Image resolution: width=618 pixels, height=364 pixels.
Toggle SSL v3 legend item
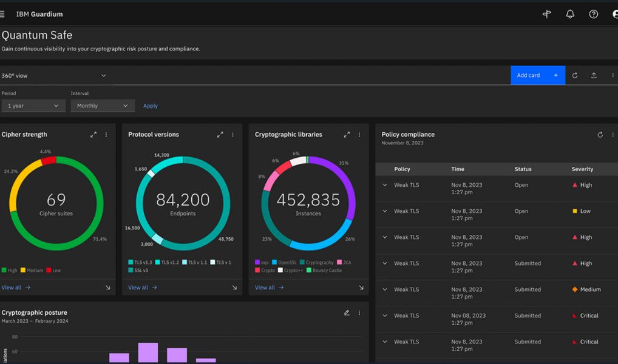point(138,270)
